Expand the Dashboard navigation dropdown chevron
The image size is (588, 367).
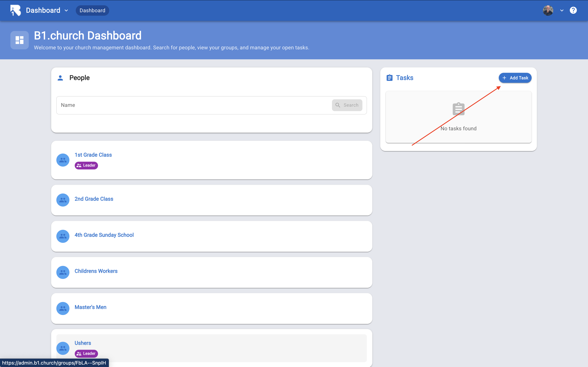[66, 10]
